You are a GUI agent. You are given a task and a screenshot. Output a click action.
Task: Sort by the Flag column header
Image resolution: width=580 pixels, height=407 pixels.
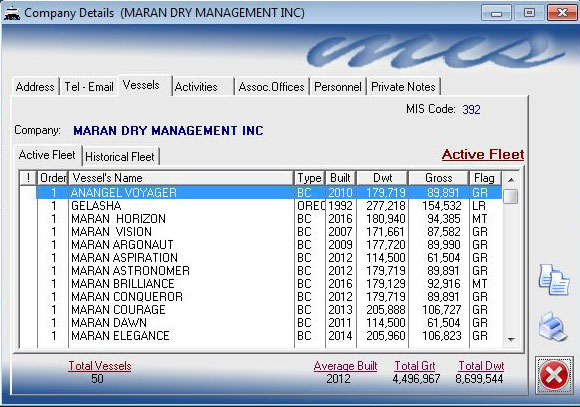pos(484,178)
